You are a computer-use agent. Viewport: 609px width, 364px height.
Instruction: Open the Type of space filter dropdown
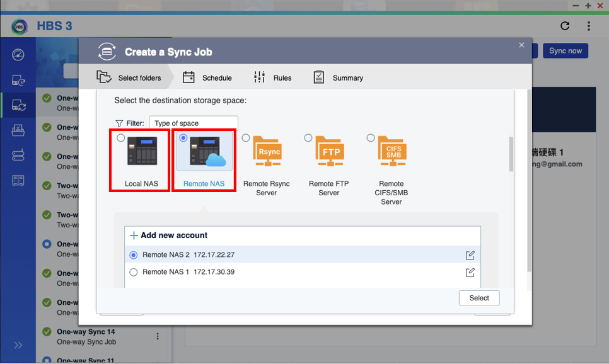click(x=194, y=123)
